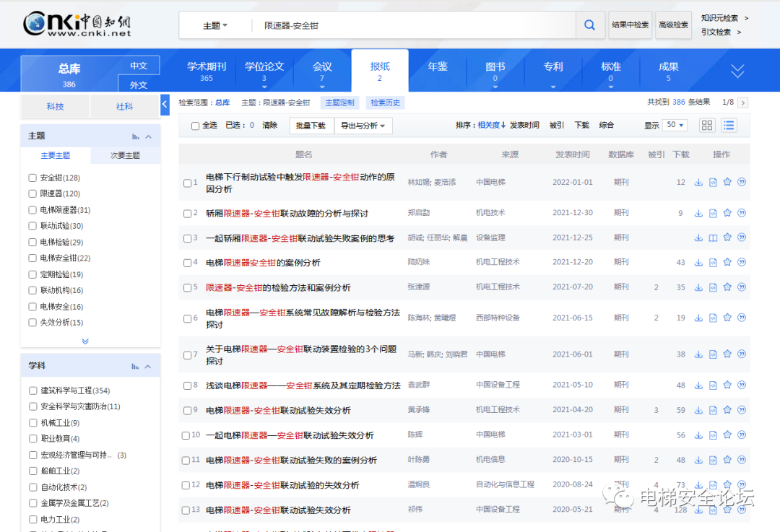Check the 安全钳(128) topic filter
Viewport: 780px width, 532px height.
[x=32, y=178]
